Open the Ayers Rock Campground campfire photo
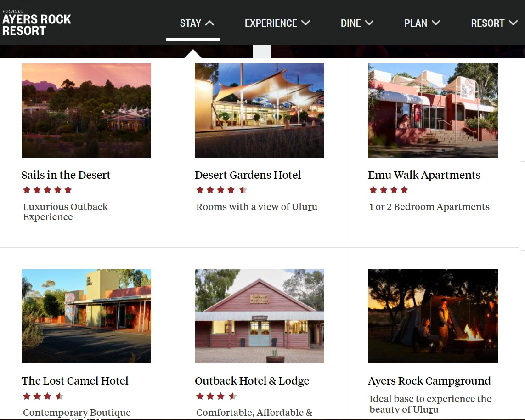Screen dimensions: 525x420 tap(433, 316)
